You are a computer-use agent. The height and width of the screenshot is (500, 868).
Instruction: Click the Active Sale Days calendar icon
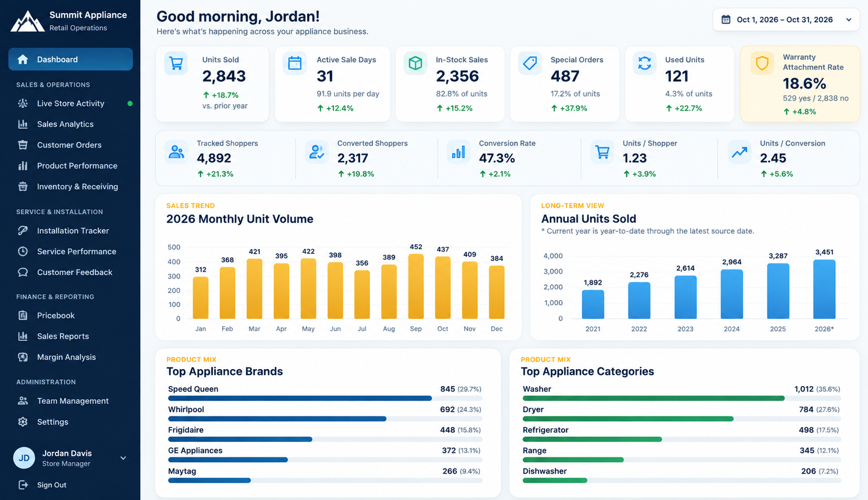point(295,64)
